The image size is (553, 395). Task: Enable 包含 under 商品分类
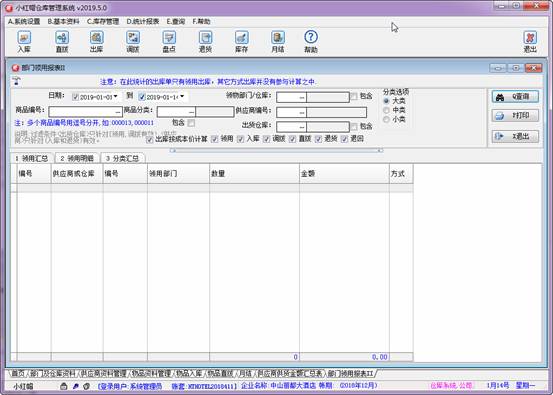pos(191,123)
